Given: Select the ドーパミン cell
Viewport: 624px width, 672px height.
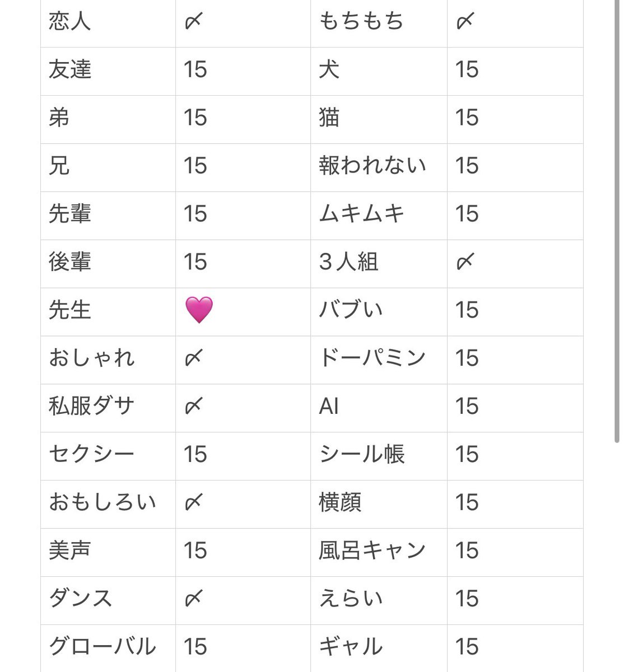Looking at the screenshot, I should [379, 360].
